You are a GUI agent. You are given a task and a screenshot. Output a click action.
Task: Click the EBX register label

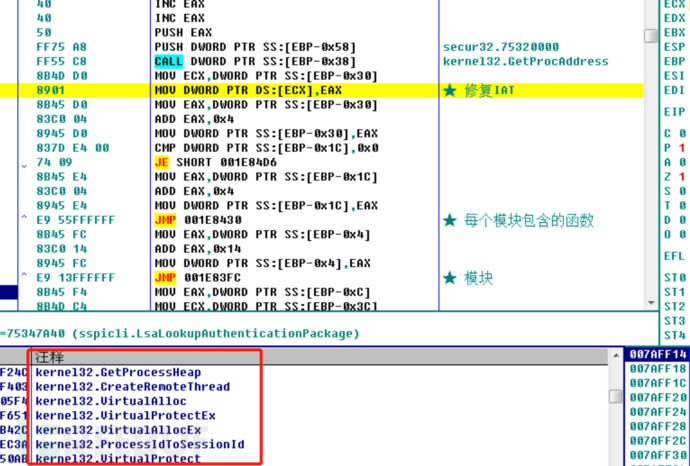coord(675,33)
